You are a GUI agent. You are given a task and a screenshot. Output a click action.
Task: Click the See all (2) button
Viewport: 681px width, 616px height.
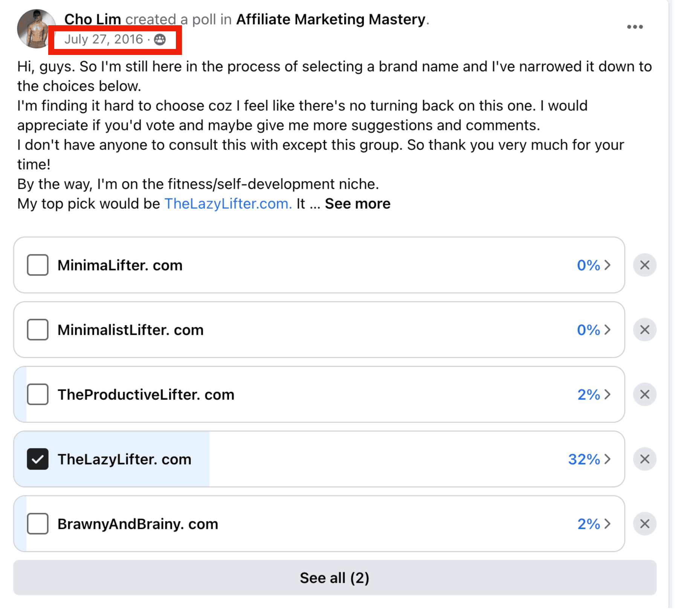tap(335, 578)
